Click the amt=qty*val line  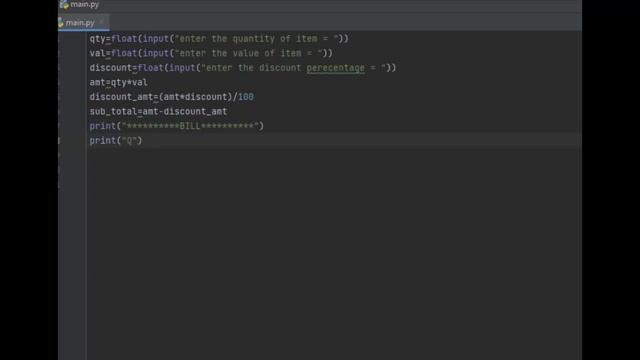coord(118,82)
